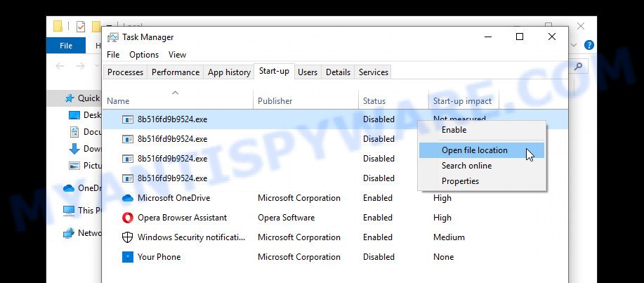The image size is (644, 283).
Task: Switch to the Users tab
Action: point(308,72)
